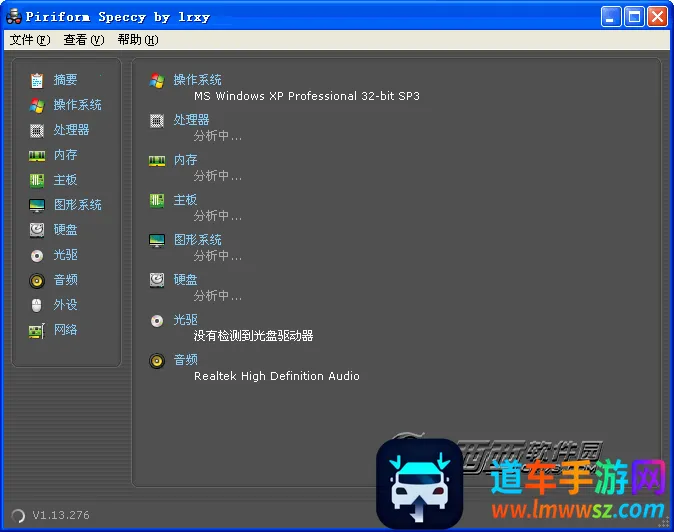Select the 音频 heading in main panel

coord(185,360)
